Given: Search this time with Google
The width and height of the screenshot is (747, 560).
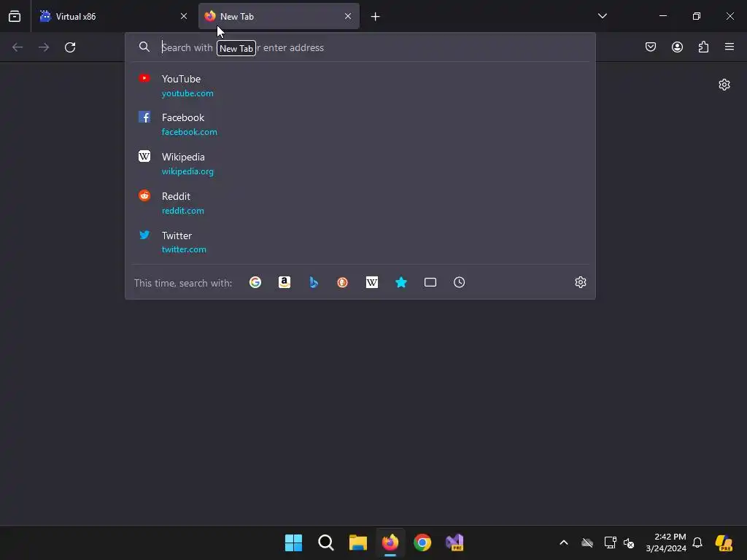Looking at the screenshot, I should click(255, 282).
